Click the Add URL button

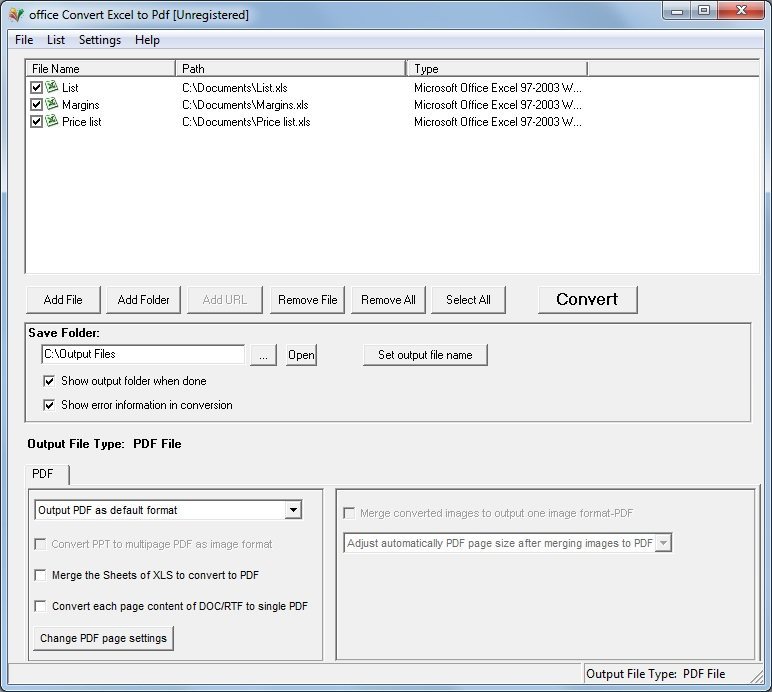(225, 300)
